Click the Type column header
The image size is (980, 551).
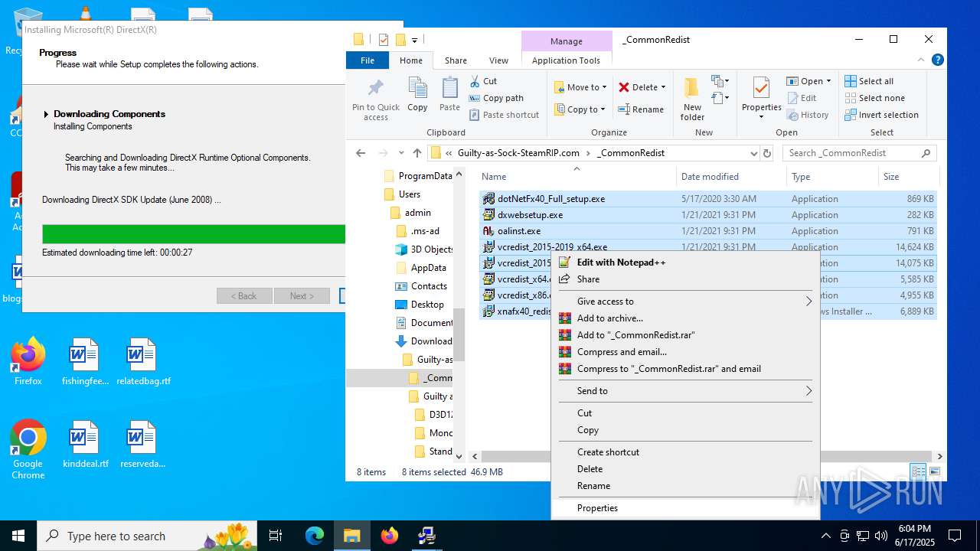coord(832,176)
